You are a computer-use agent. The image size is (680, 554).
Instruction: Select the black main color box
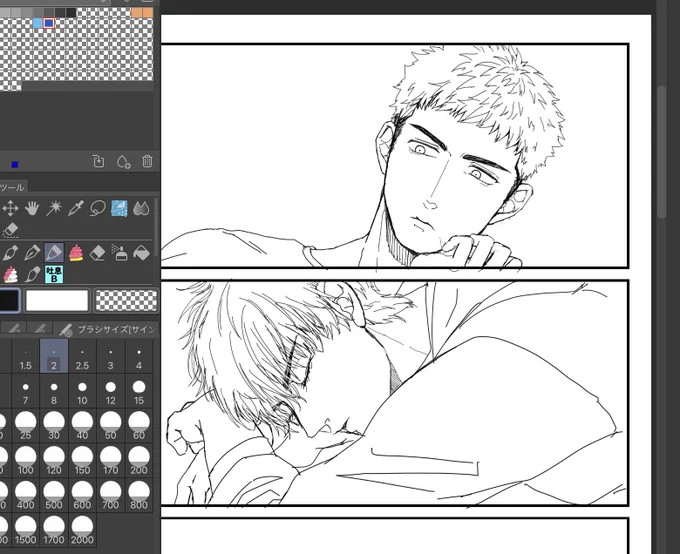(9, 300)
